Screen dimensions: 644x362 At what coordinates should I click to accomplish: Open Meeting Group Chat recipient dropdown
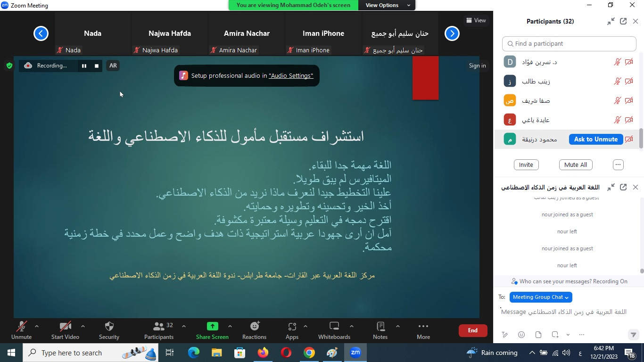tap(541, 297)
